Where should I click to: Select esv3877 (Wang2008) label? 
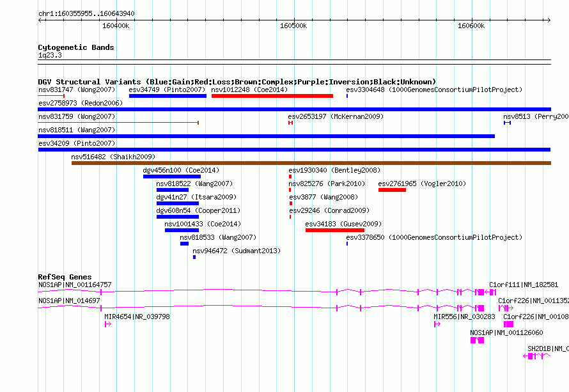tap(323, 197)
